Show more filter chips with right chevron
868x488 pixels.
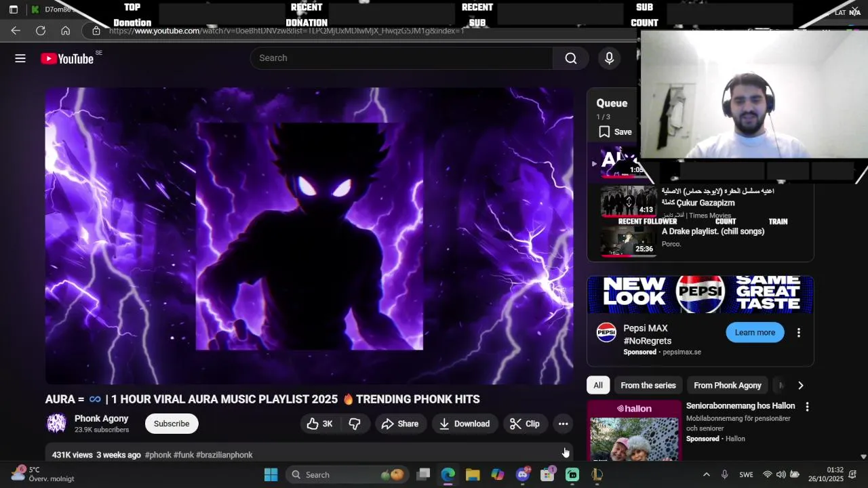click(800, 385)
